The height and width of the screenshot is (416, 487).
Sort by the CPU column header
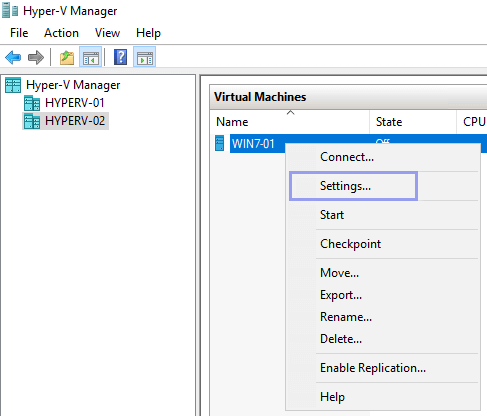(472, 122)
